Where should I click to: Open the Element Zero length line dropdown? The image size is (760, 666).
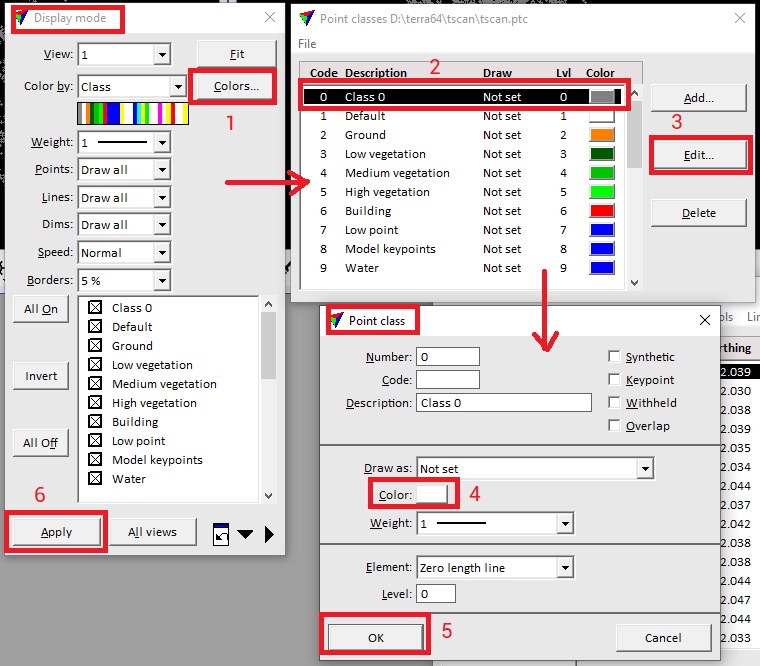565,568
